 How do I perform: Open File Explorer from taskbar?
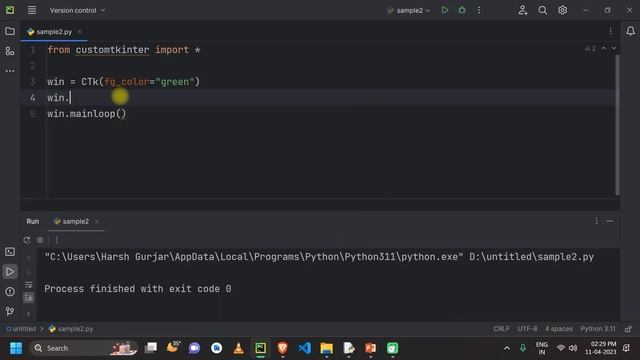click(x=327, y=348)
